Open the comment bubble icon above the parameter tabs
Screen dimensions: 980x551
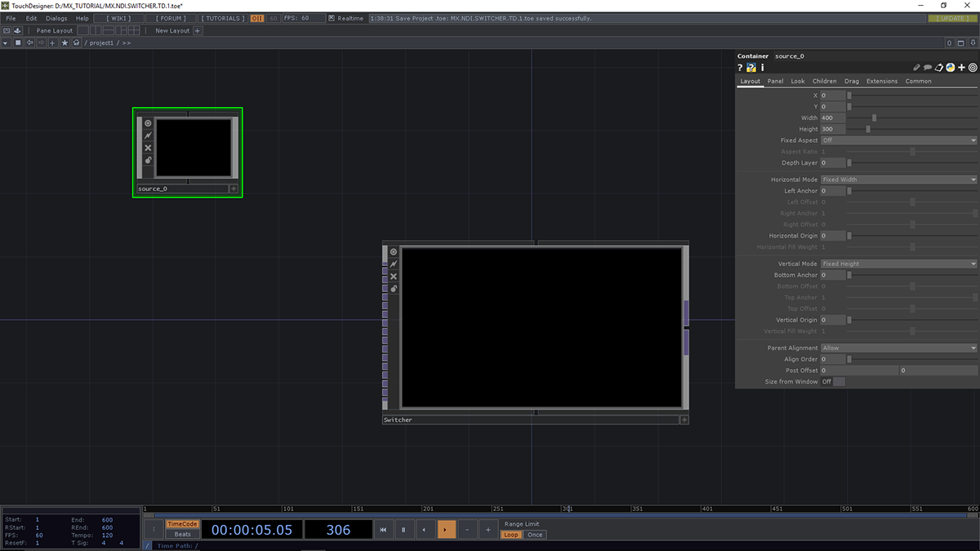(928, 68)
